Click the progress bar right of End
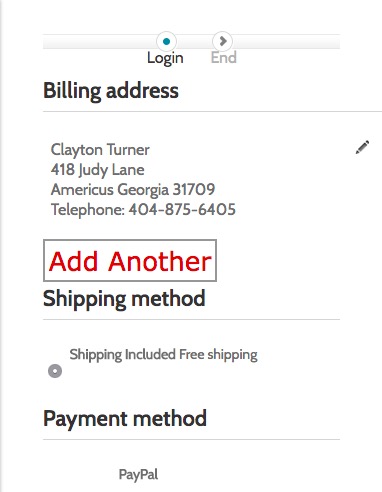 point(286,41)
